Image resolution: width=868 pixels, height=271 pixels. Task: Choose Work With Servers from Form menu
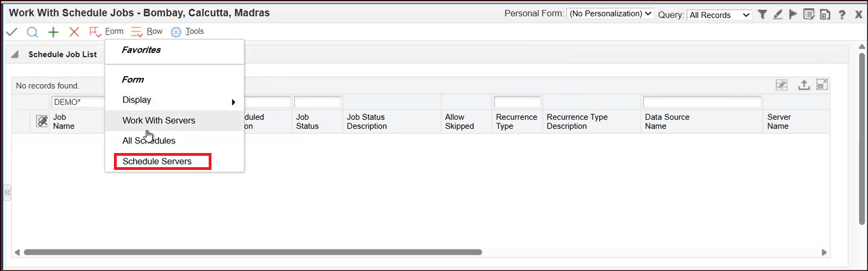coord(158,120)
